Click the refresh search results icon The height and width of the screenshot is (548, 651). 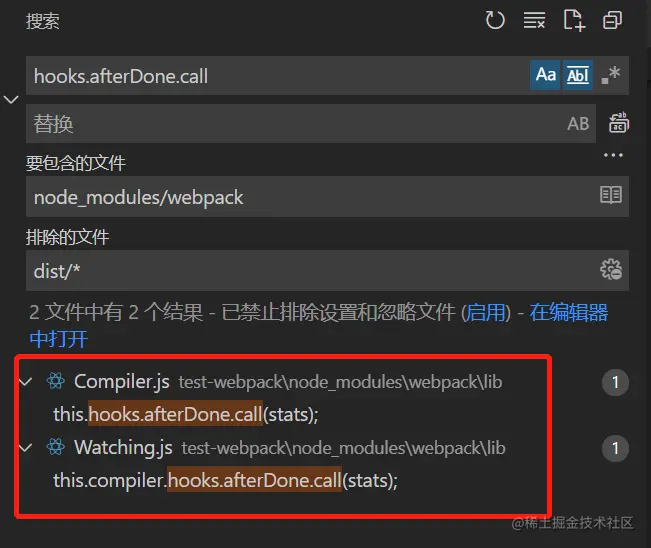(x=495, y=20)
